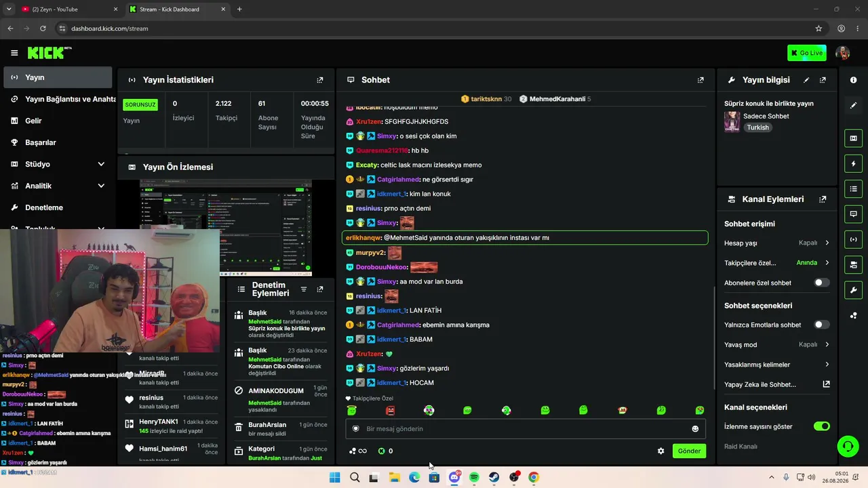This screenshot has height=488, width=868.
Task: Open File Explorer from the taskbar
Action: (x=394, y=477)
